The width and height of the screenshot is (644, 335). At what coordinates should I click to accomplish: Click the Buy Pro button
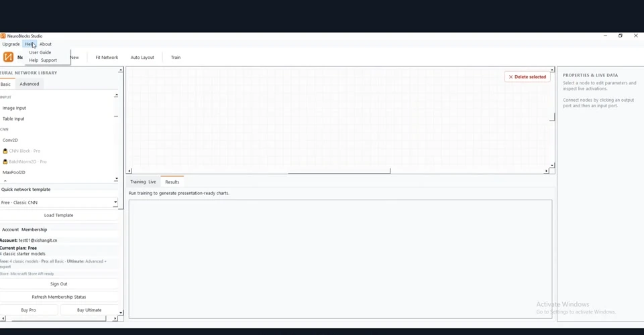coord(29,310)
